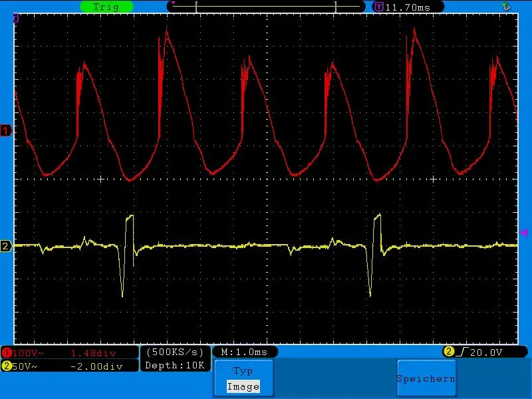
Task: Click the M:1.0ms timebase readout
Action: (x=243, y=352)
